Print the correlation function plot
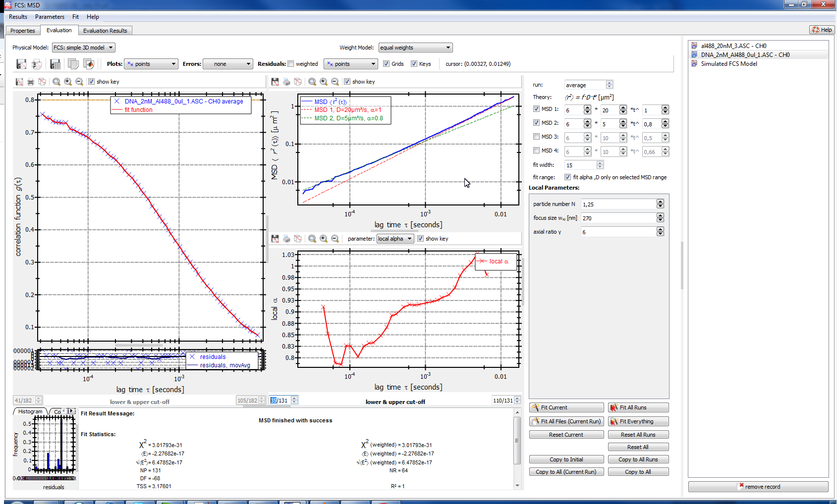 [31, 82]
